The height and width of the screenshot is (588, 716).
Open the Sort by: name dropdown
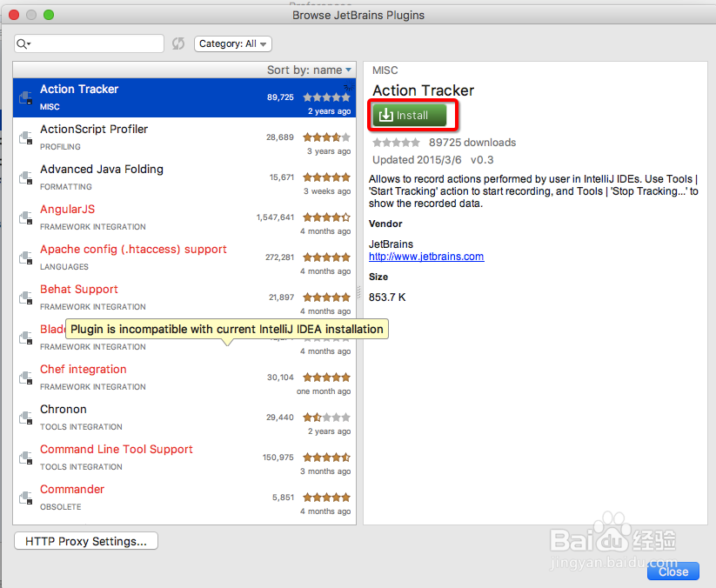pyautogui.click(x=309, y=70)
